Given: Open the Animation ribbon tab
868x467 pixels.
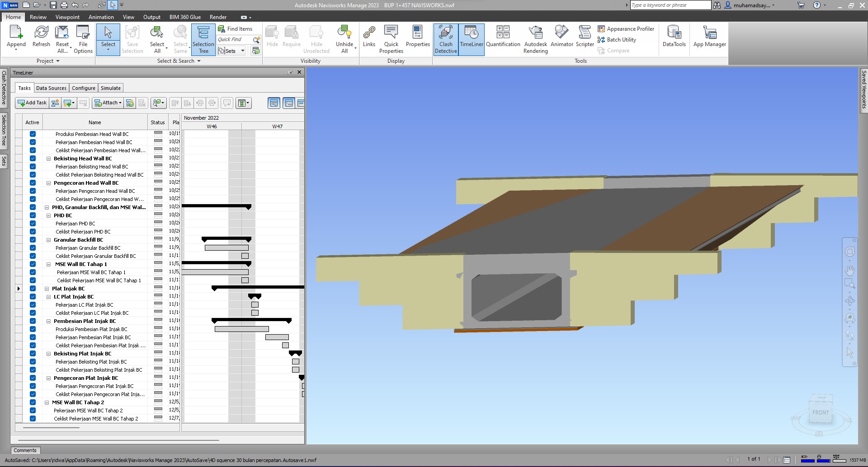Looking at the screenshot, I should tap(101, 17).
